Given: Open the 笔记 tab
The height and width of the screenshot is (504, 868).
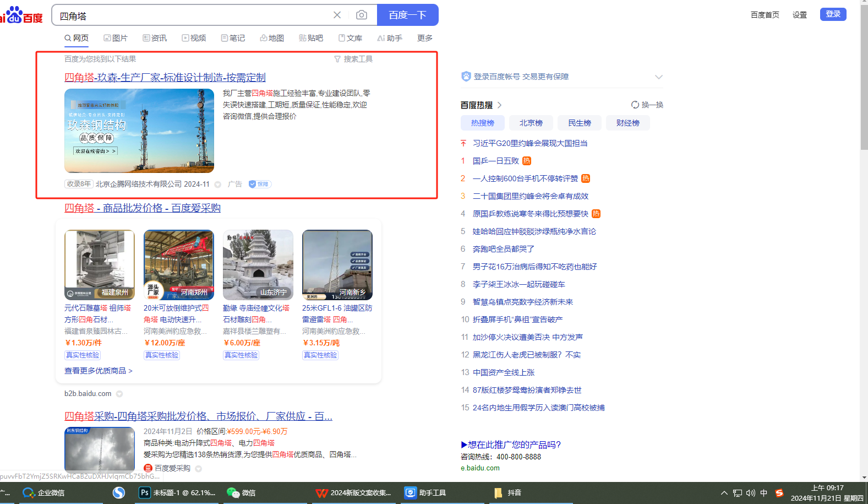Looking at the screenshot, I should (233, 38).
